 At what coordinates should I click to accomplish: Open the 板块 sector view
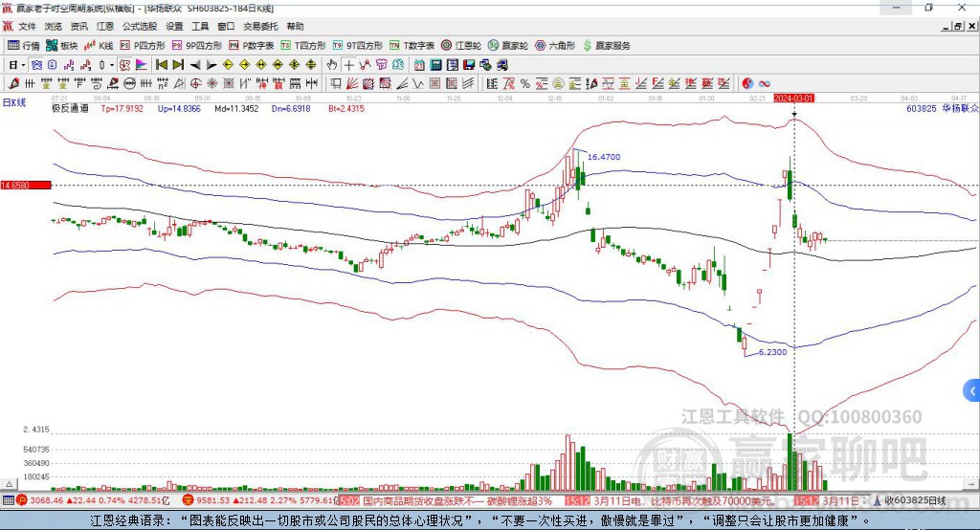coord(62,46)
